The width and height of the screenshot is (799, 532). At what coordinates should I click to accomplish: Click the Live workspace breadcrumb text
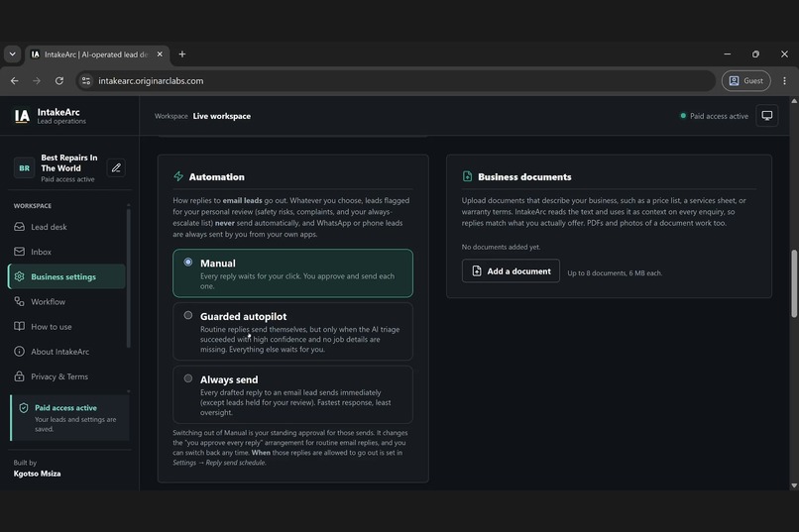pyautogui.click(x=222, y=116)
